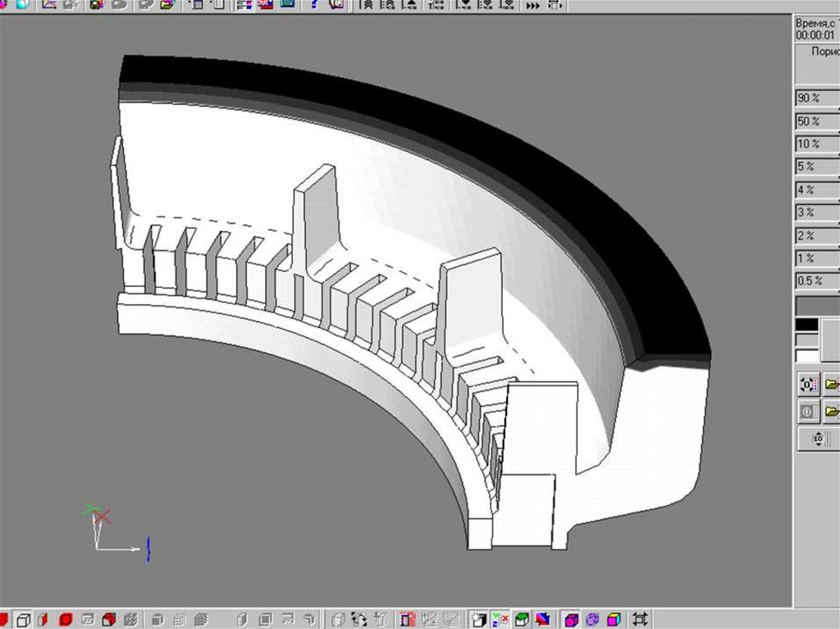The image size is (840, 629).
Task: Click the triple-arrow fast forward icon
Action: tap(533, 5)
